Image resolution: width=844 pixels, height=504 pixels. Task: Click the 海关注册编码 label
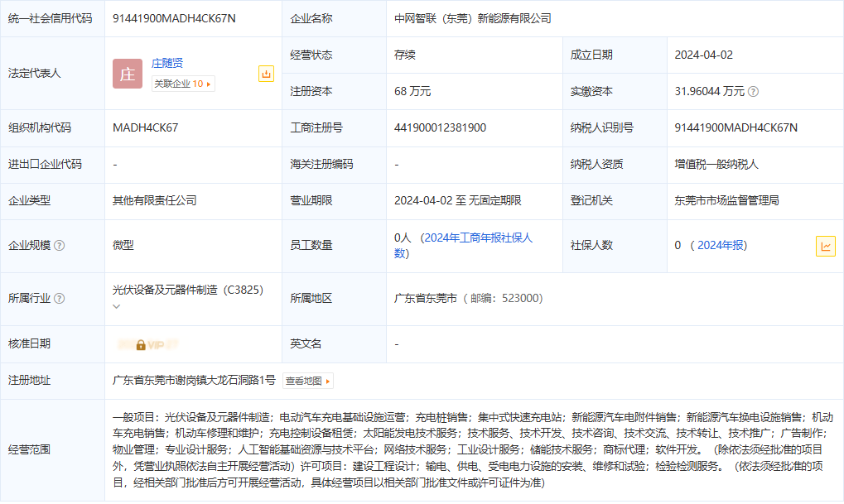(321, 164)
